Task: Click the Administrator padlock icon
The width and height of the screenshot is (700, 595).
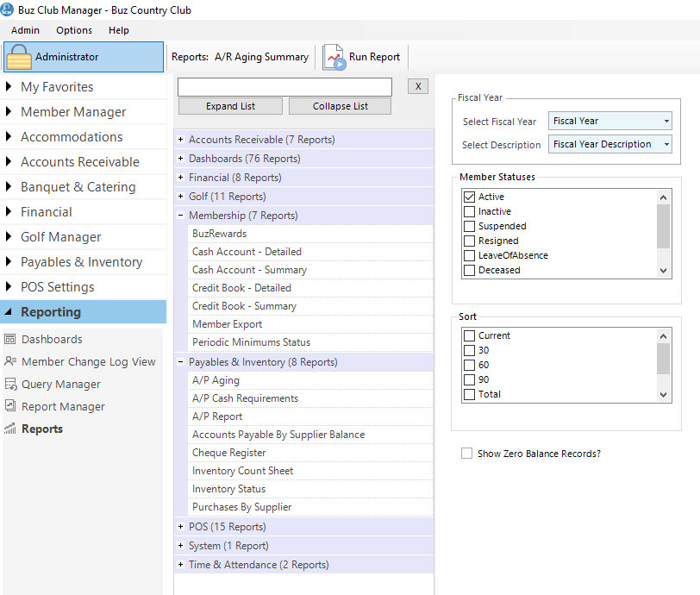Action: pyautogui.click(x=19, y=57)
